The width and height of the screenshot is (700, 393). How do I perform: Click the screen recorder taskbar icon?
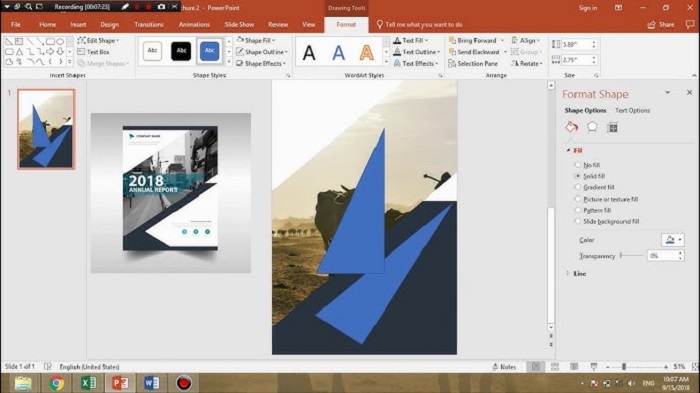183,383
